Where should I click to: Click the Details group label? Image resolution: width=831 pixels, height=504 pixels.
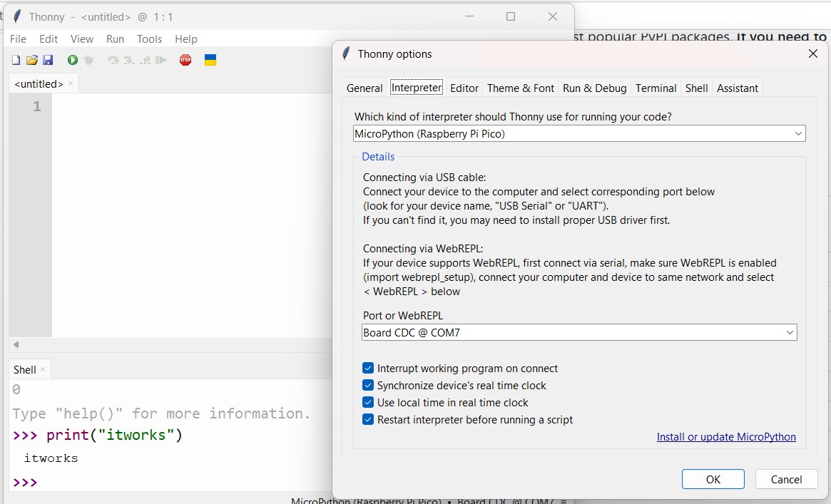tap(378, 157)
